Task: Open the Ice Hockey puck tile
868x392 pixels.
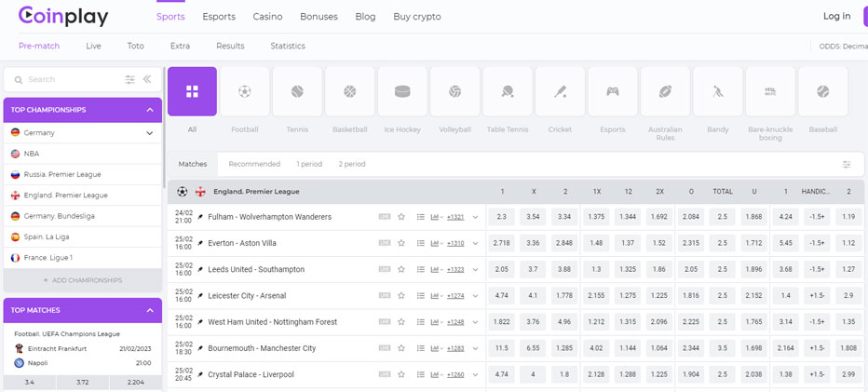Action: click(x=402, y=91)
